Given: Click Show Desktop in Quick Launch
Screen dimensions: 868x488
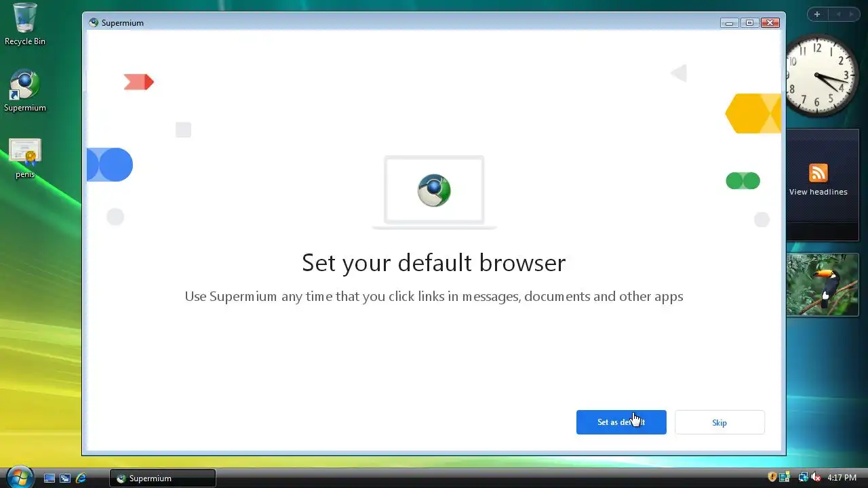Looking at the screenshot, I should pos(50,478).
